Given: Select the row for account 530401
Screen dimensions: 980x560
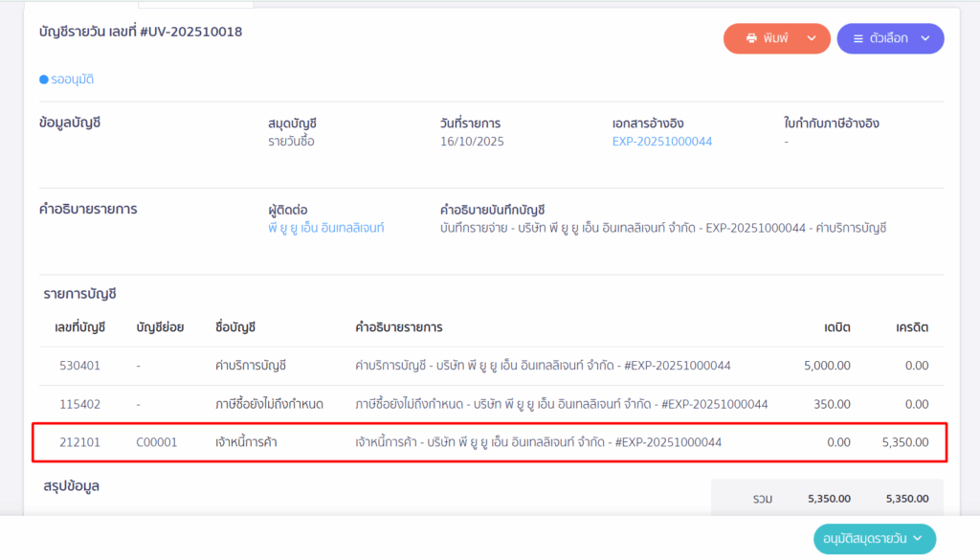Looking at the screenshot, I should click(x=490, y=366).
